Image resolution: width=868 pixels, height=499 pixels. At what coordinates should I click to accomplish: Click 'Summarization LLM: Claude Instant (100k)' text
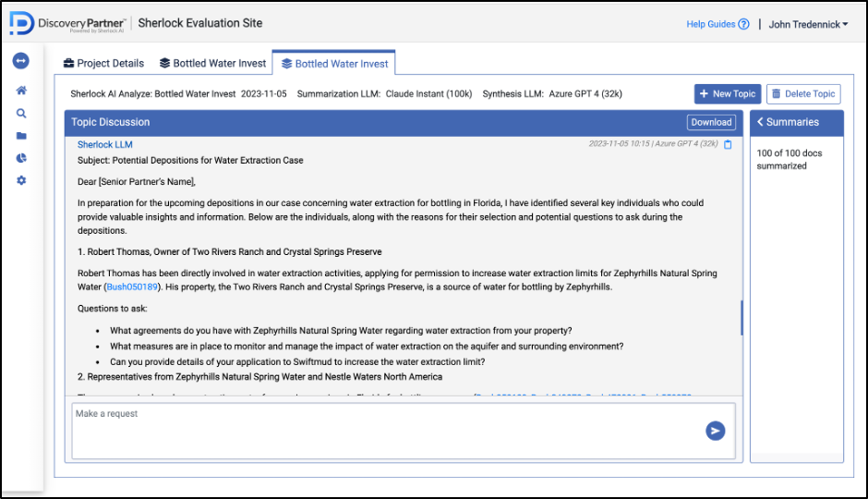384,94
